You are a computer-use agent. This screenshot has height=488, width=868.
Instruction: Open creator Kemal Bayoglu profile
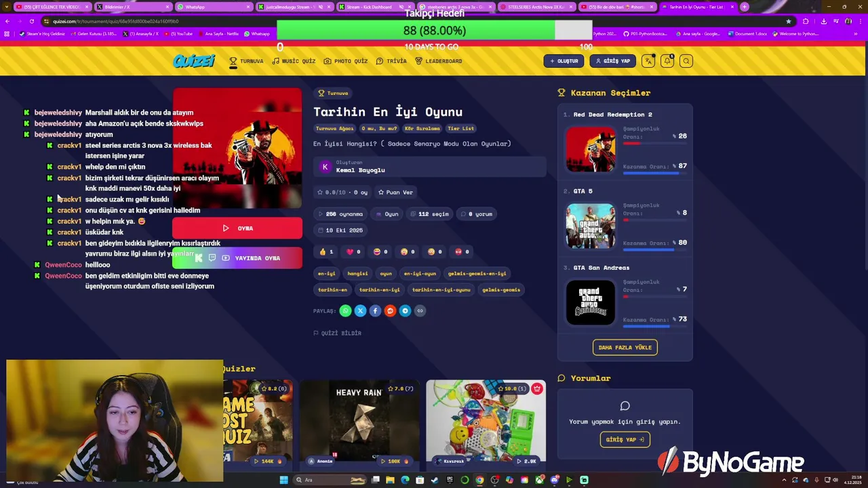click(x=429, y=167)
